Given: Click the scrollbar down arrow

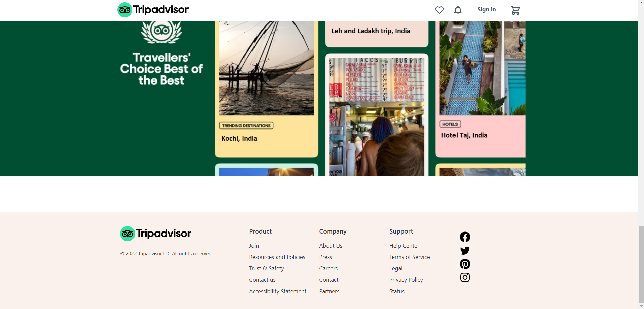Looking at the screenshot, I should 641,306.
